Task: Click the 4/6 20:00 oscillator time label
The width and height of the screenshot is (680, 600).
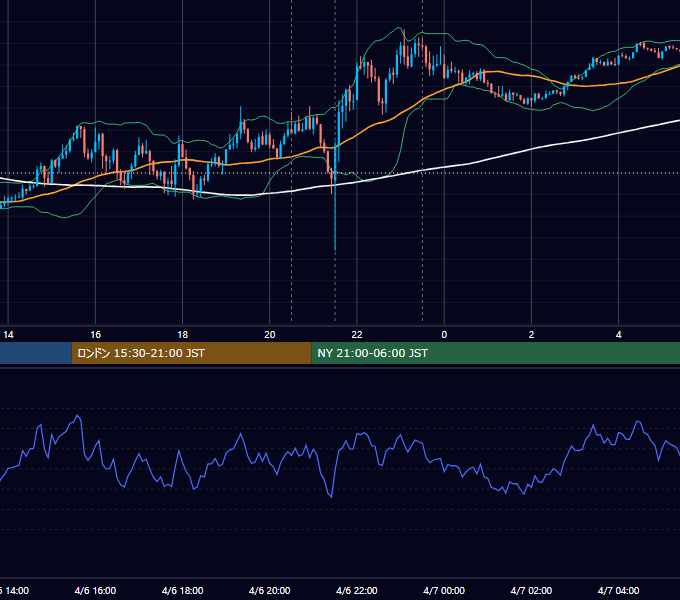Action: click(x=270, y=590)
